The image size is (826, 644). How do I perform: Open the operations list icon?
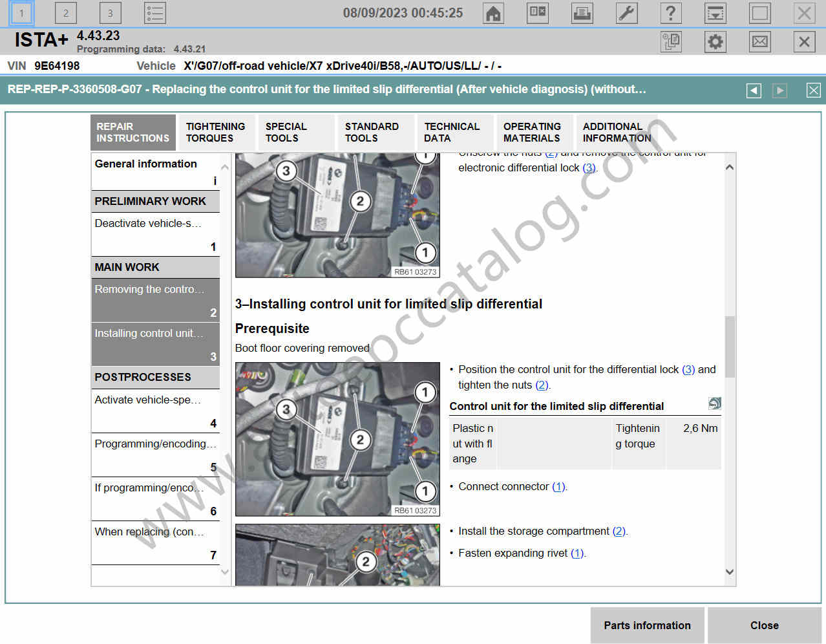[x=155, y=13]
